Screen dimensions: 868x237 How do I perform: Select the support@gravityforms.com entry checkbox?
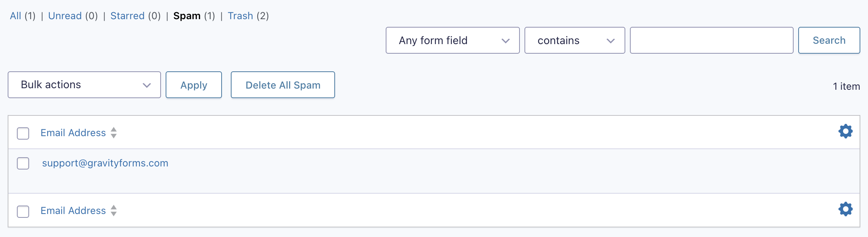23,163
